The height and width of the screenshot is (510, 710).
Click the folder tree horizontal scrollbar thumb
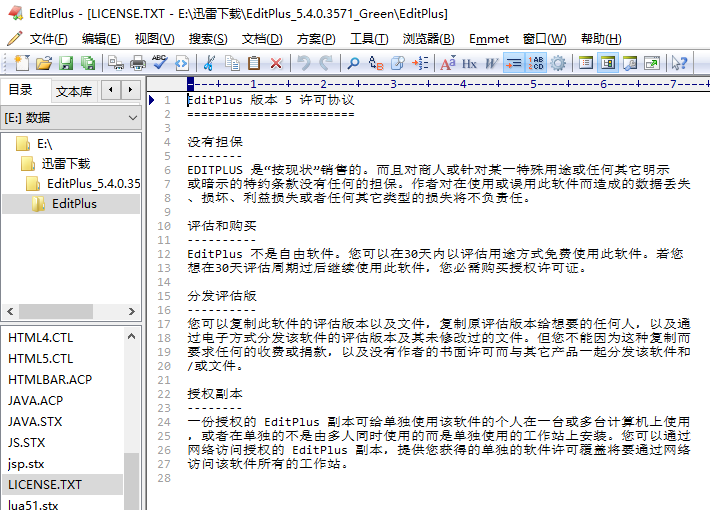pos(56,312)
